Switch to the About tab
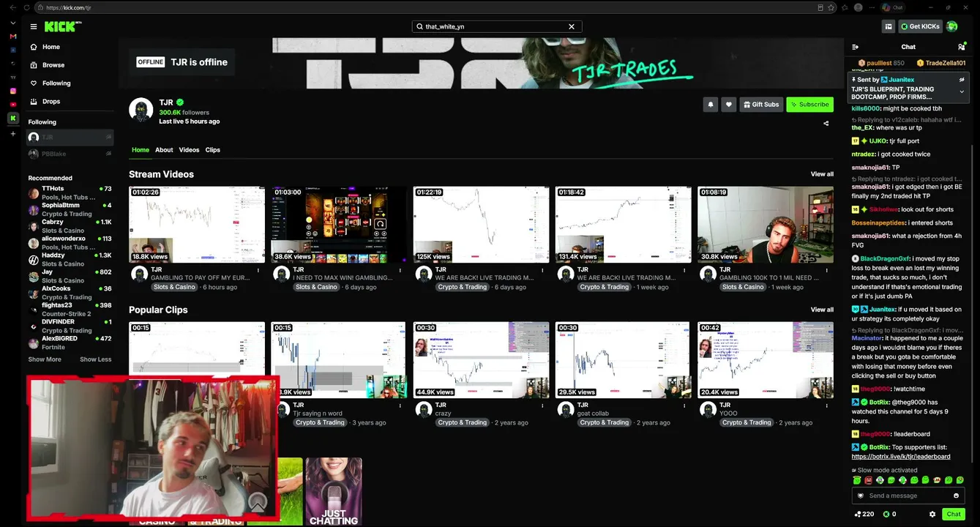980x527 pixels. tap(164, 150)
